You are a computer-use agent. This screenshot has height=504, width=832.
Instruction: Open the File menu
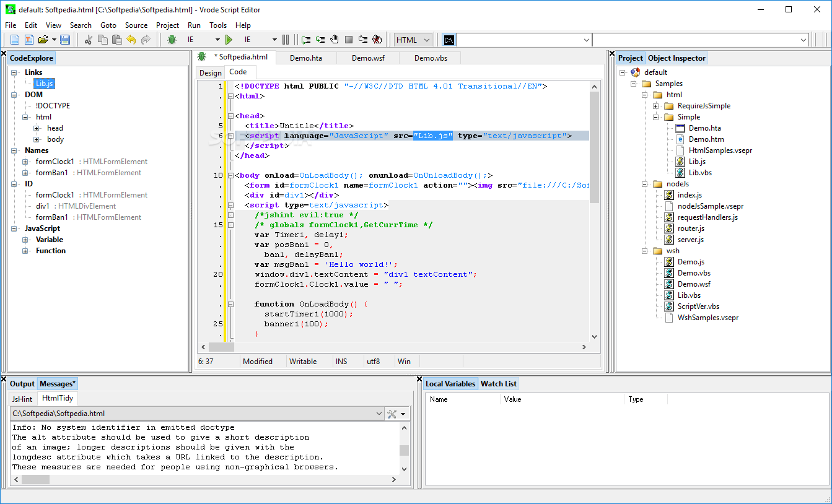tap(11, 25)
